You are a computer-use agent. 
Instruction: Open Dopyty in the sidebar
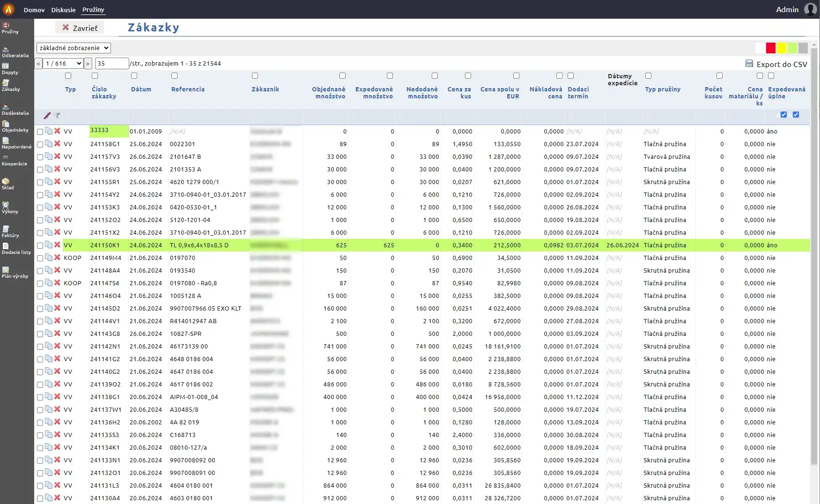[10, 69]
